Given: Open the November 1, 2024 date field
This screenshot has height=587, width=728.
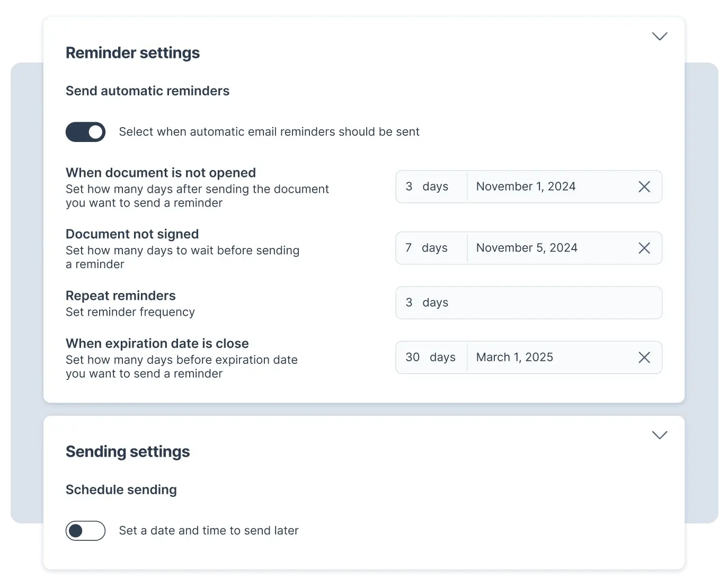Looking at the screenshot, I should pos(526,186).
